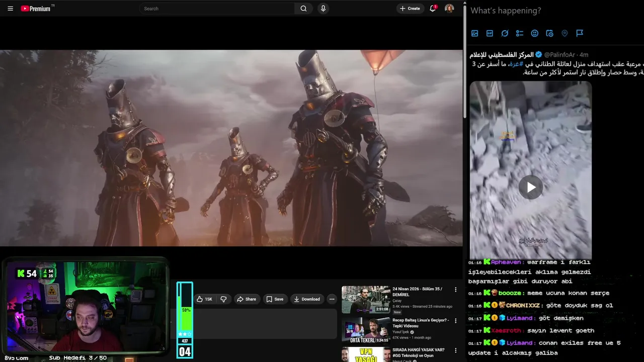The width and height of the screenshot is (644, 362).
Task: Click chat username Apheaven
Action: (506, 262)
